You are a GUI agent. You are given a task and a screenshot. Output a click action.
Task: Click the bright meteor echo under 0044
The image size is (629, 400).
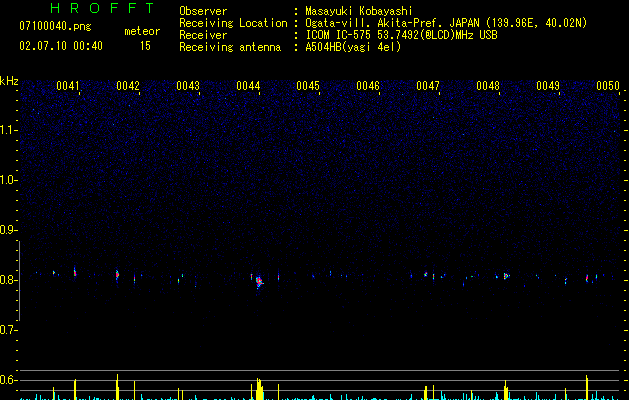[259, 281]
